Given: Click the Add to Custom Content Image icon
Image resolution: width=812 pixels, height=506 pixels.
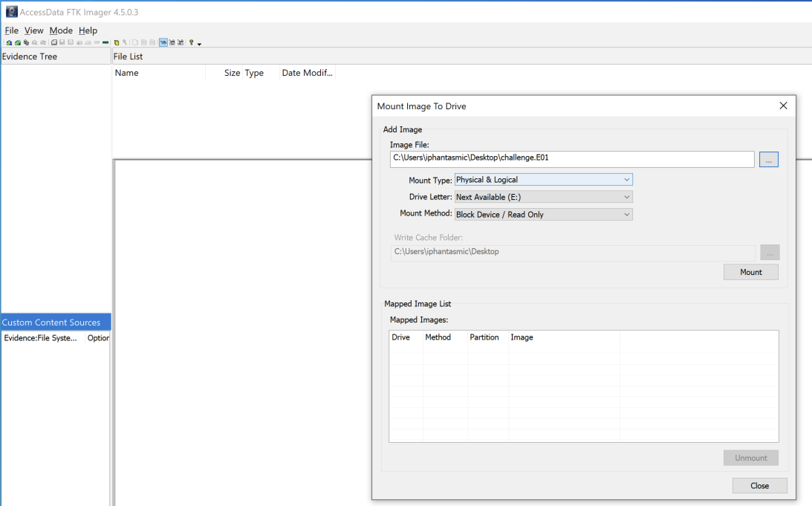Looking at the screenshot, I should 79,42.
